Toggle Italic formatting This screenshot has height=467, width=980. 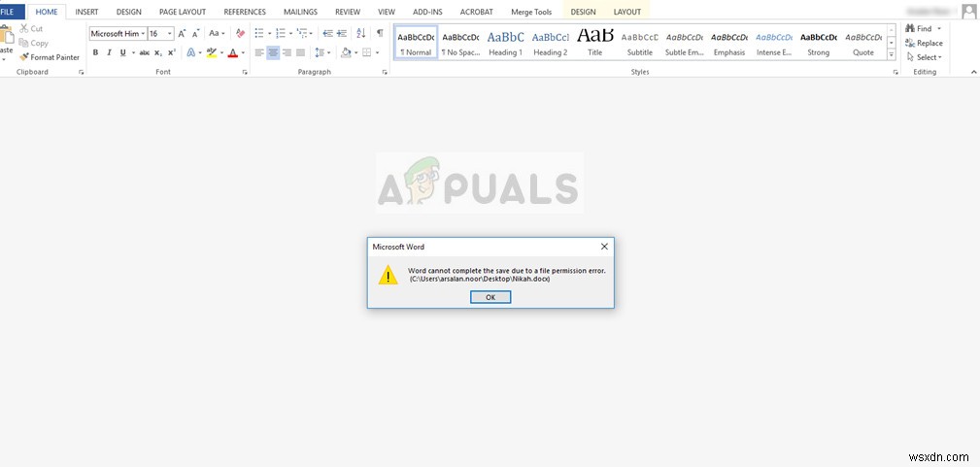point(110,52)
